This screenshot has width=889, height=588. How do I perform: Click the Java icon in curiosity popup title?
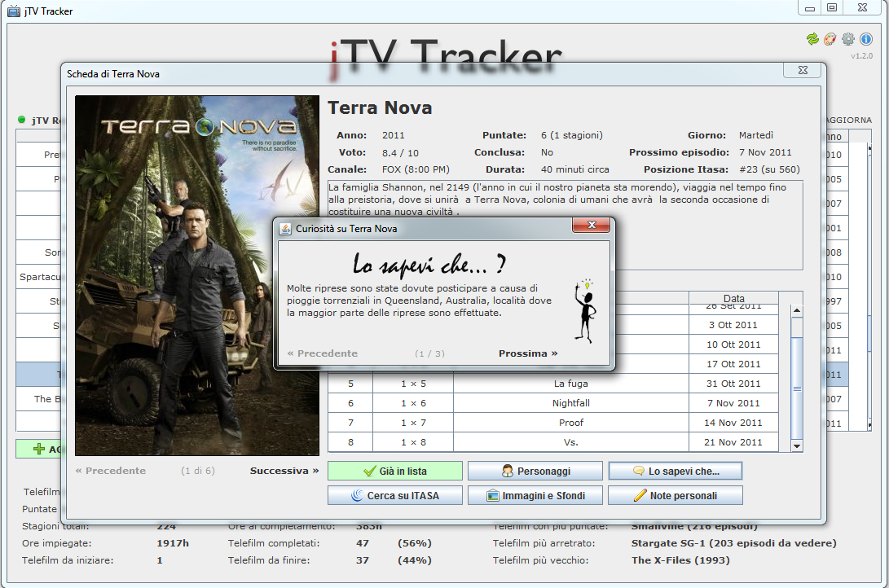coord(285,228)
